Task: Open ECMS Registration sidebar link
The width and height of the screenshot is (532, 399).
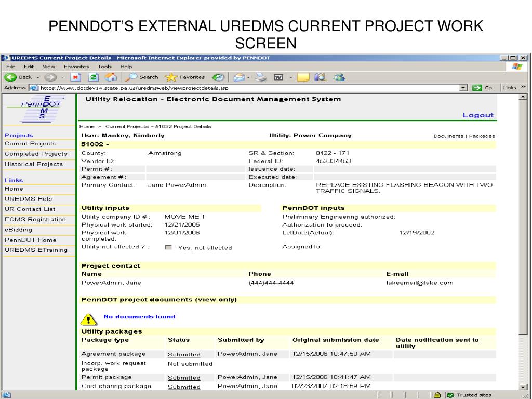Action: (35, 219)
